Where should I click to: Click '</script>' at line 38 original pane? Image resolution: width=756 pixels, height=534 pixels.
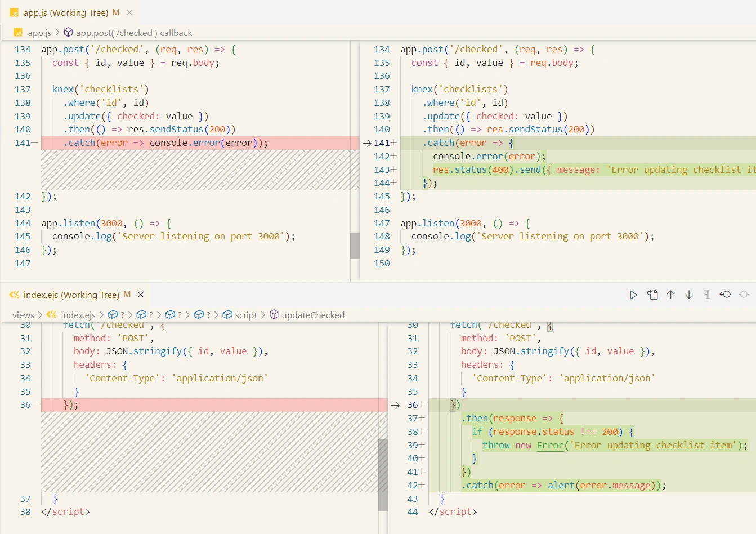[x=65, y=512]
